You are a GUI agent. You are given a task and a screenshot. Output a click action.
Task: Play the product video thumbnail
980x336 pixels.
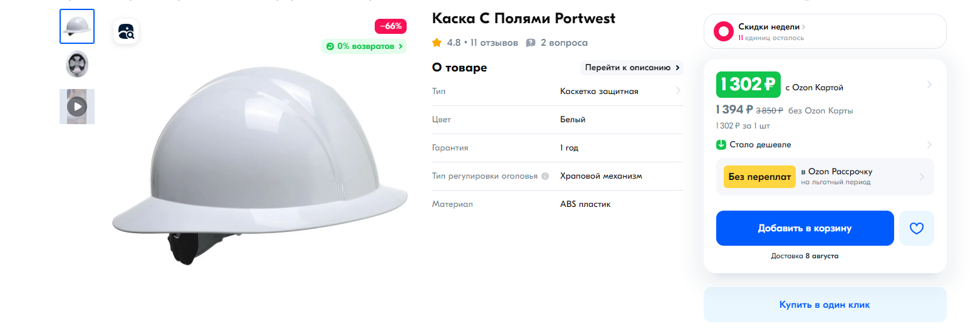tap(77, 107)
